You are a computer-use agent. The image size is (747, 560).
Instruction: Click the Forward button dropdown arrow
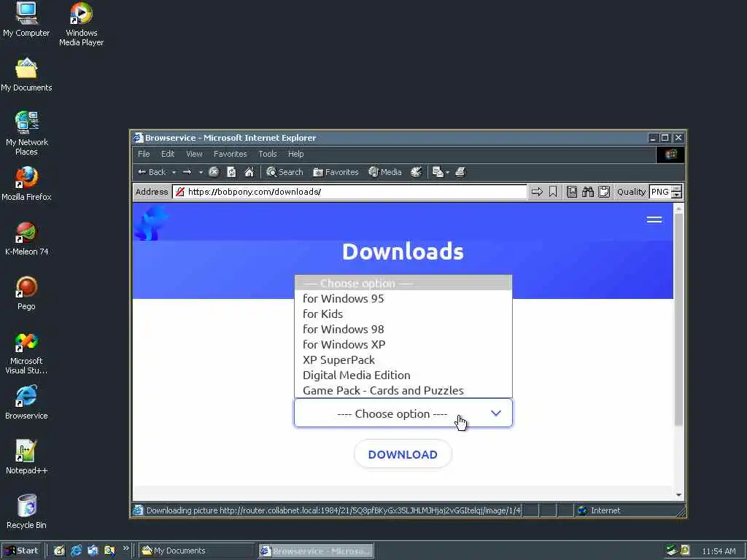[x=201, y=172]
